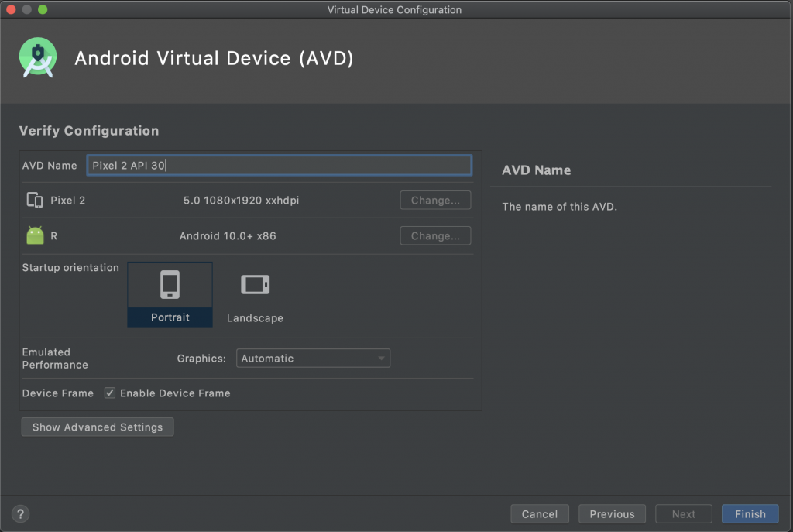793x532 pixels.
Task: Click the Pixel 2 device icon
Action: coord(34,201)
